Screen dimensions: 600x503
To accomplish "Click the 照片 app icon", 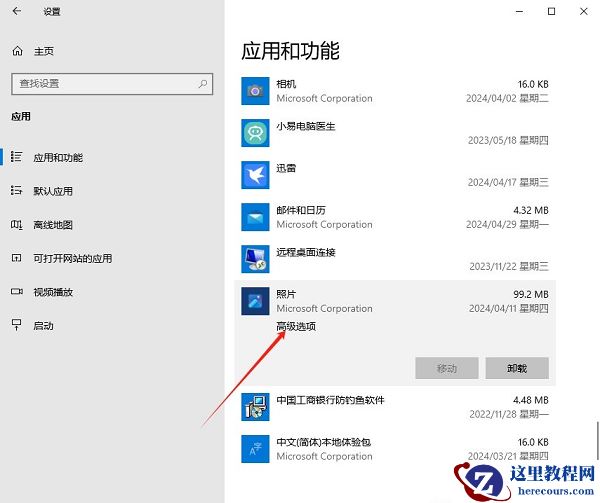I will [255, 301].
